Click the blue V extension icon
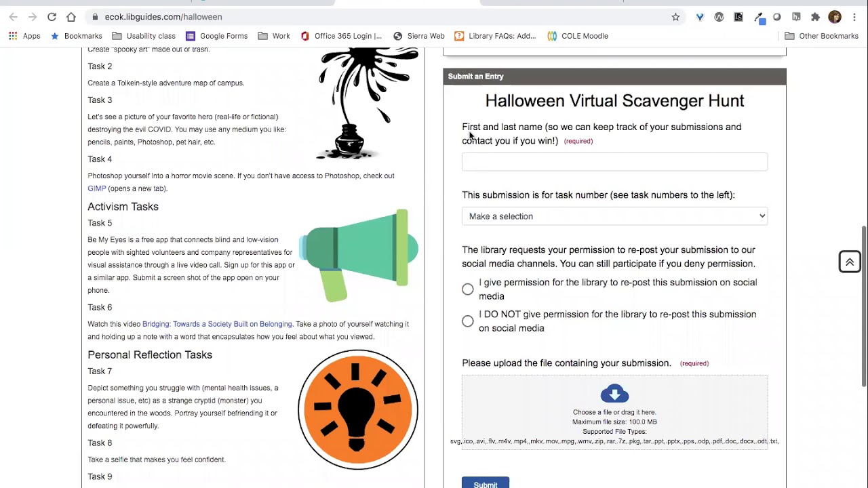The width and height of the screenshot is (868, 488). (700, 17)
